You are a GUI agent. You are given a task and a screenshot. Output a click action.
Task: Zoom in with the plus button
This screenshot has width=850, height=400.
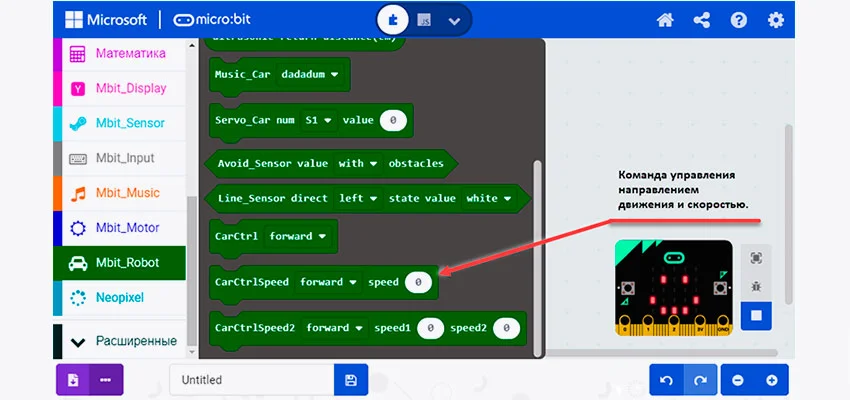[x=771, y=380]
